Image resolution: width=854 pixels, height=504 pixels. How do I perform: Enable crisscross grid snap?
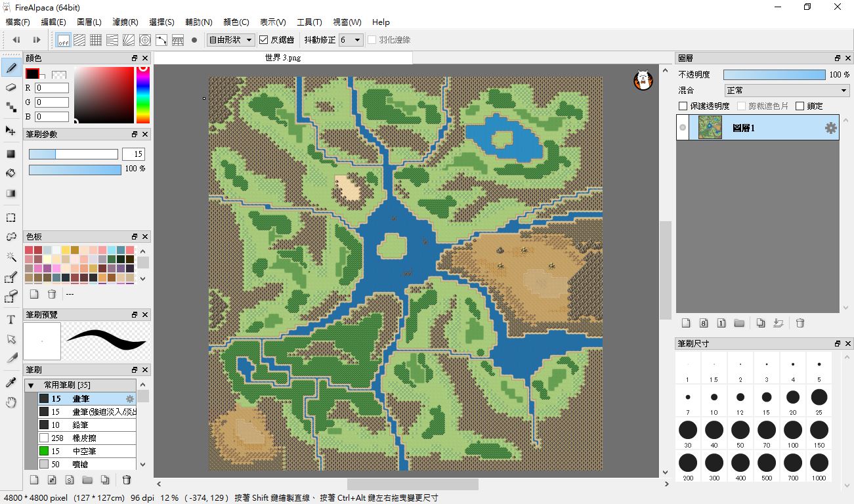(x=96, y=40)
